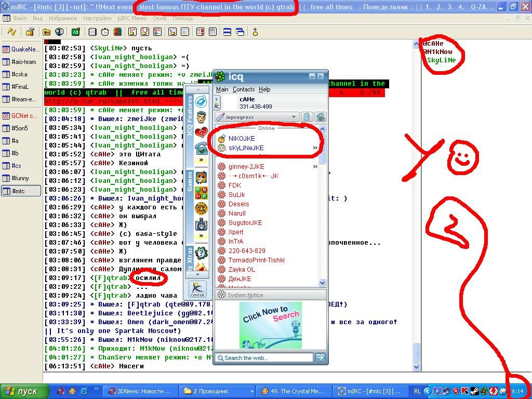Switch to the #funny channel window
This screenshot has width=532, height=399.
click(x=21, y=178)
